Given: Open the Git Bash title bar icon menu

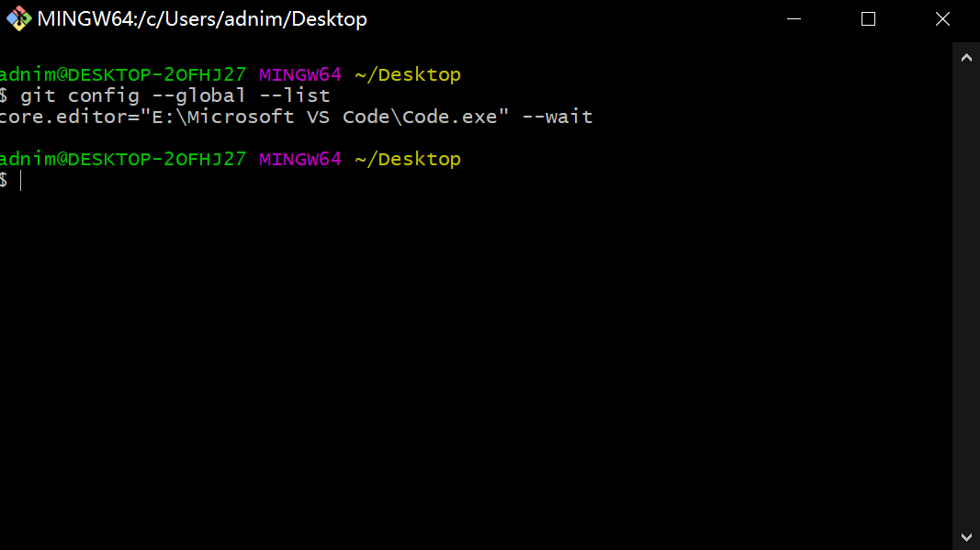Looking at the screenshot, I should click(18, 18).
